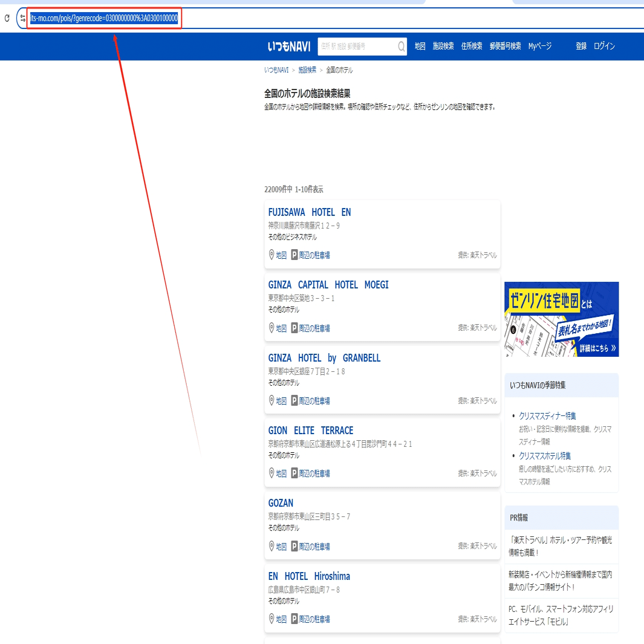Viewport: 644px width, 644px height.
Task: Open 楽天トラベル ホテル・ツアー予約 PR link
Action: coord(561,546)
